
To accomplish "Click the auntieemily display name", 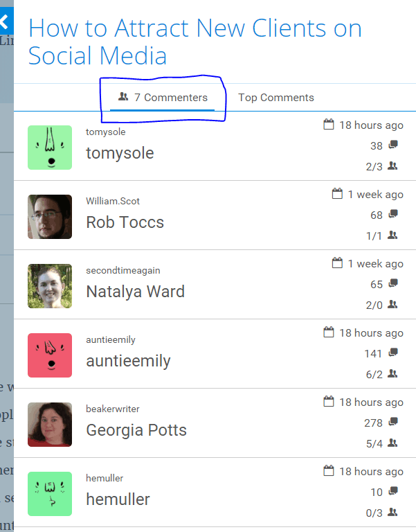I will [x=128, y=361].
